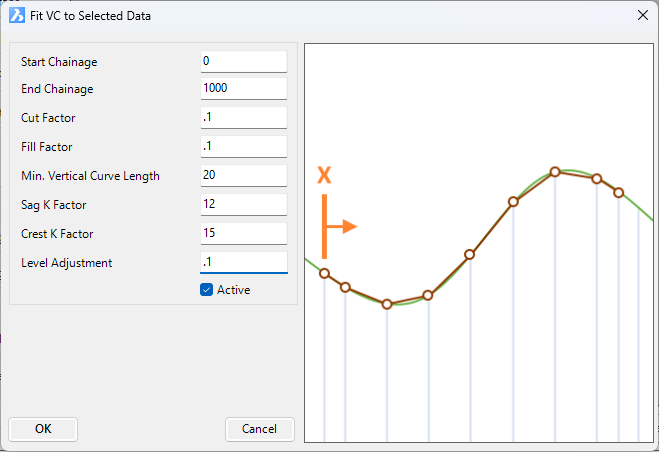
Task: Click the last profile node on right
Action: pyautogui.click(x=618, y=193)
